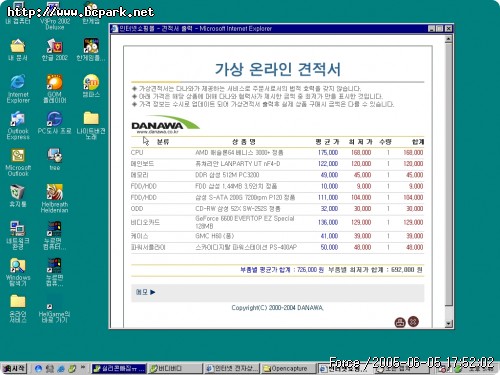Click the 메인보드 category cell

point(142,164)
